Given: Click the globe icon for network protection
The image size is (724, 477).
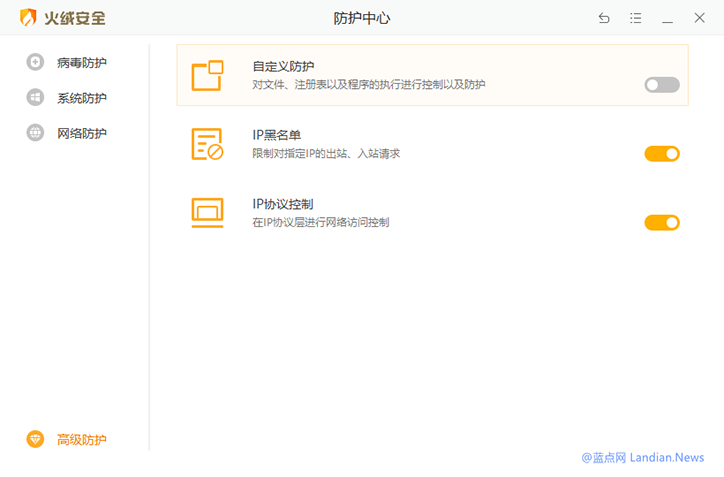Looking at the screenshot, I should (x=35, y=133).
